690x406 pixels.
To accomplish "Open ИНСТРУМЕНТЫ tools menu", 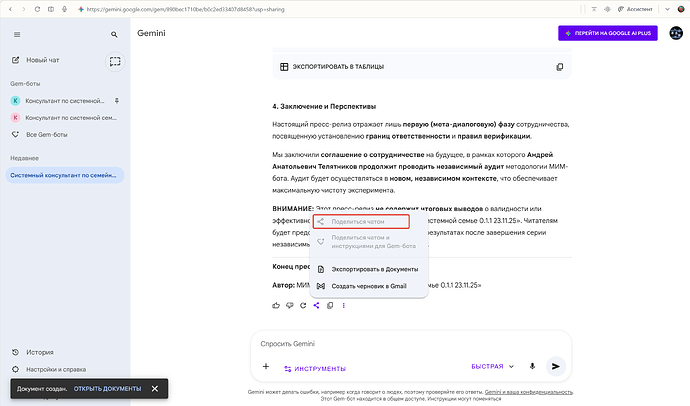I will point(315,369).
